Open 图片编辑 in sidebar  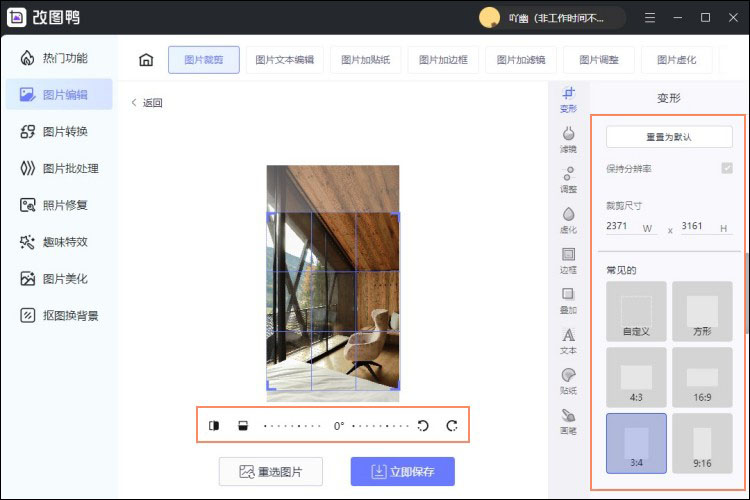click(59, 94)
